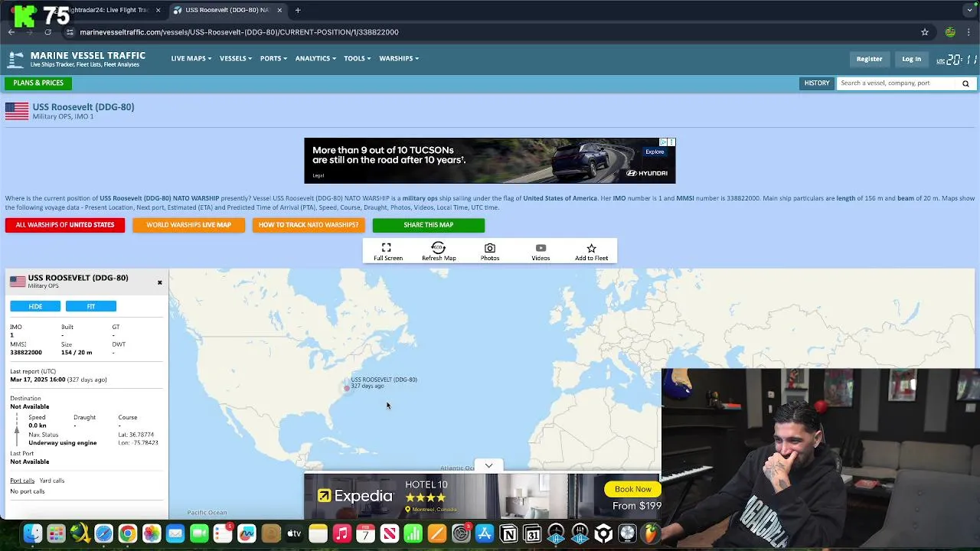
Task: Open Numbers in the dock
Action: coord(413,533)
